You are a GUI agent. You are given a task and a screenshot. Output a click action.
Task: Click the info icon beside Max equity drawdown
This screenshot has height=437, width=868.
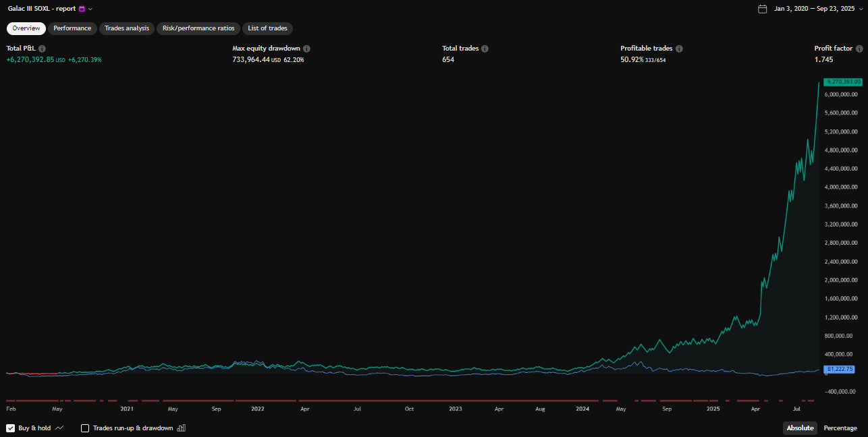coord(306,49)
